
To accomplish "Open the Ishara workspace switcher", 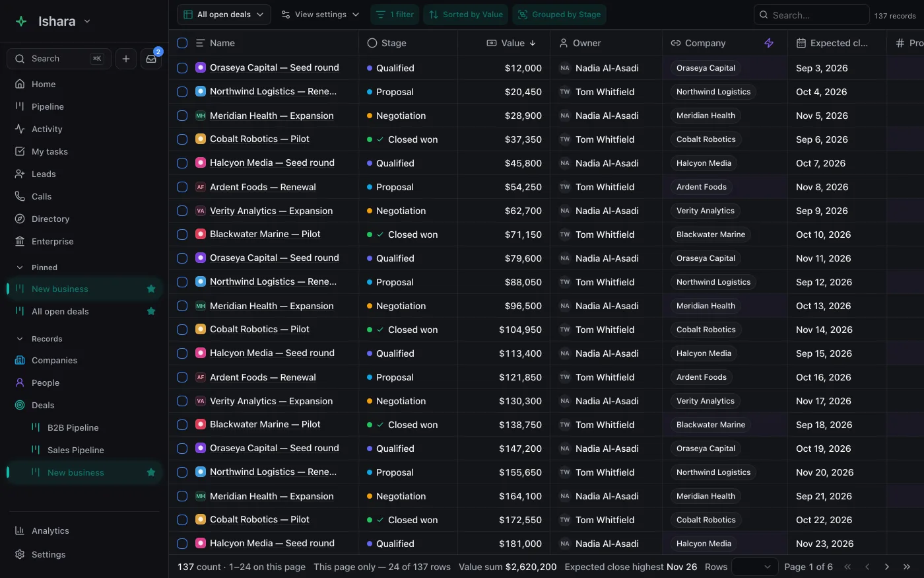I will (64, 21).
